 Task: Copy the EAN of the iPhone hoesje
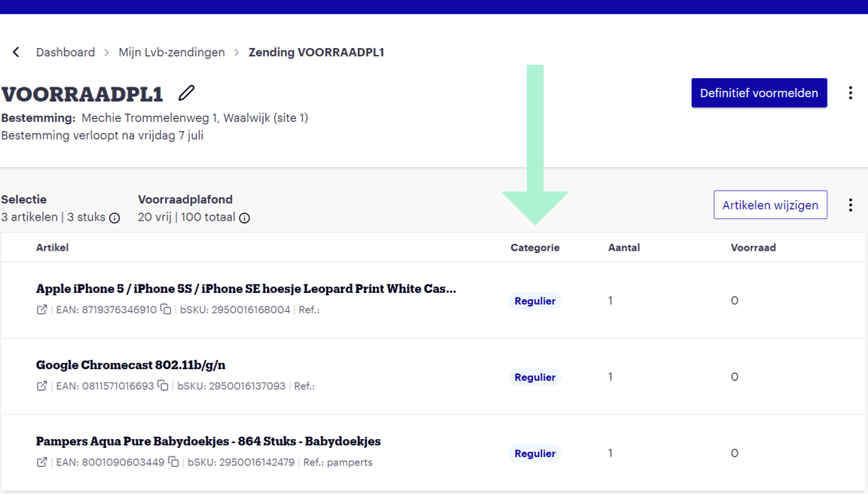pyautogui.click(x=166, y=310)
